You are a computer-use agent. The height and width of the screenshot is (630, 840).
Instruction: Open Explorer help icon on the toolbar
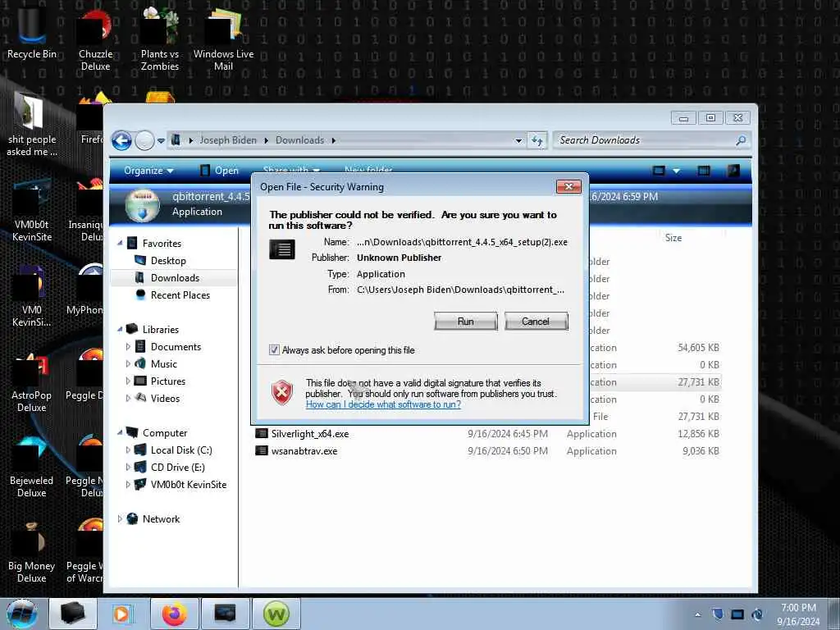tap(733, 171)
